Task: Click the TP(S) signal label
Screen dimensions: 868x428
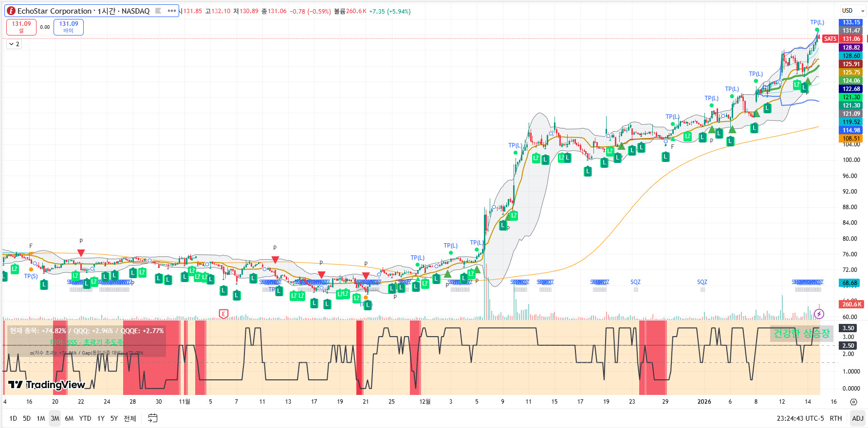Action: tap(31, 276)
